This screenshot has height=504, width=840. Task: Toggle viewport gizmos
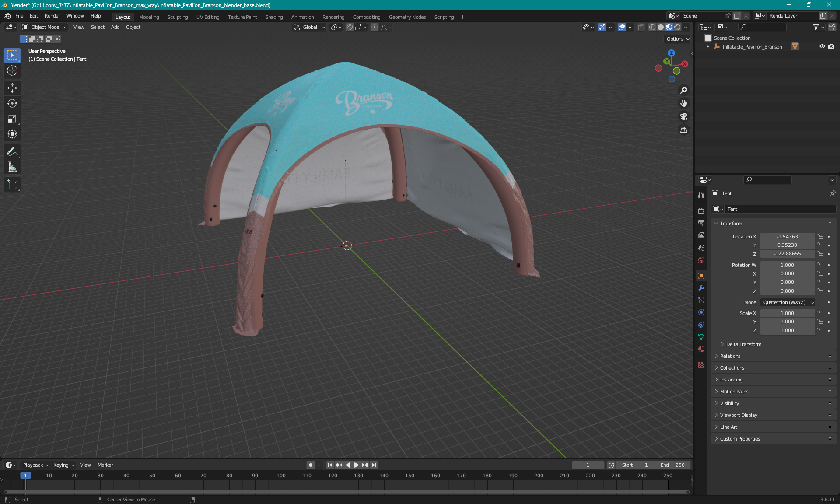602,27
